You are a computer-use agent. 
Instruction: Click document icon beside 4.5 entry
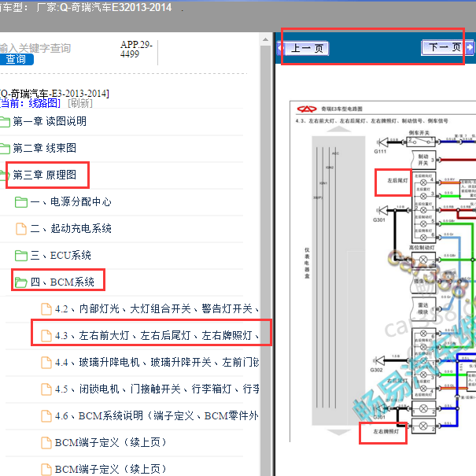click(x=46, y=389)
